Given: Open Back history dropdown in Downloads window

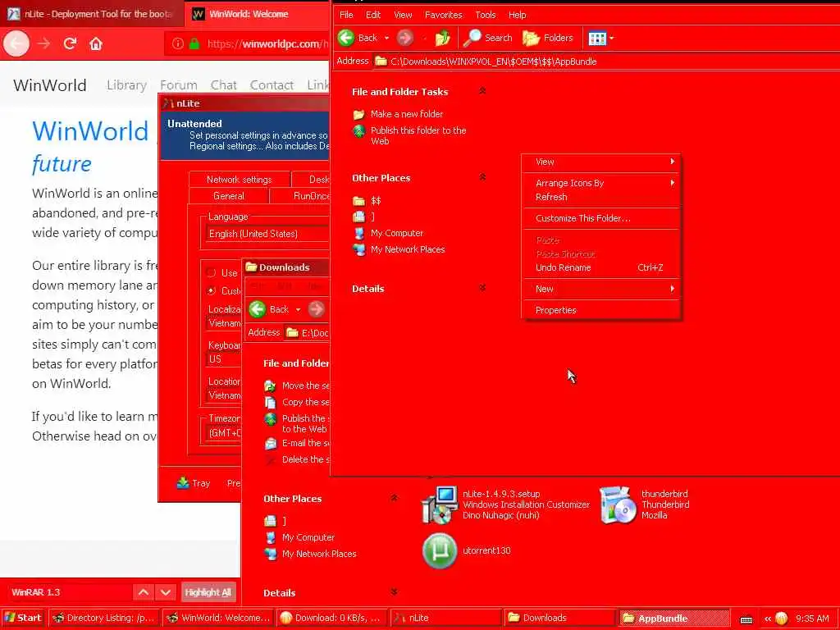Looking at the screenshot, I should coord(298,309).
